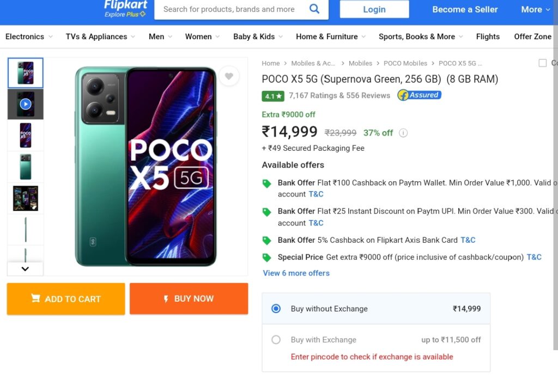Play the product video thumbnail
558x392 pixels.
[x=25, y=104]
